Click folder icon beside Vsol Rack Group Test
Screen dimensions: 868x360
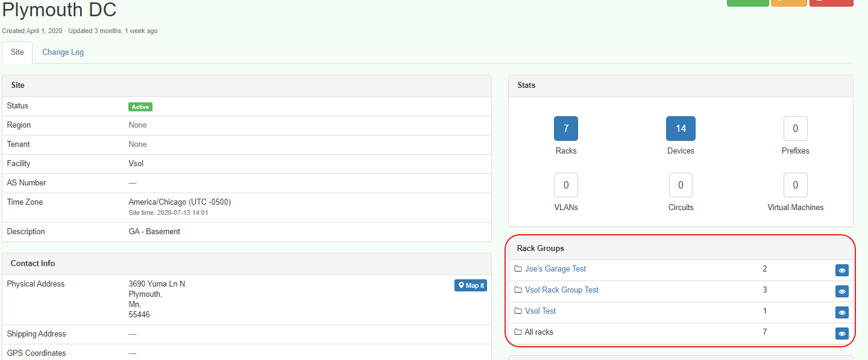[x=518, y=290]
